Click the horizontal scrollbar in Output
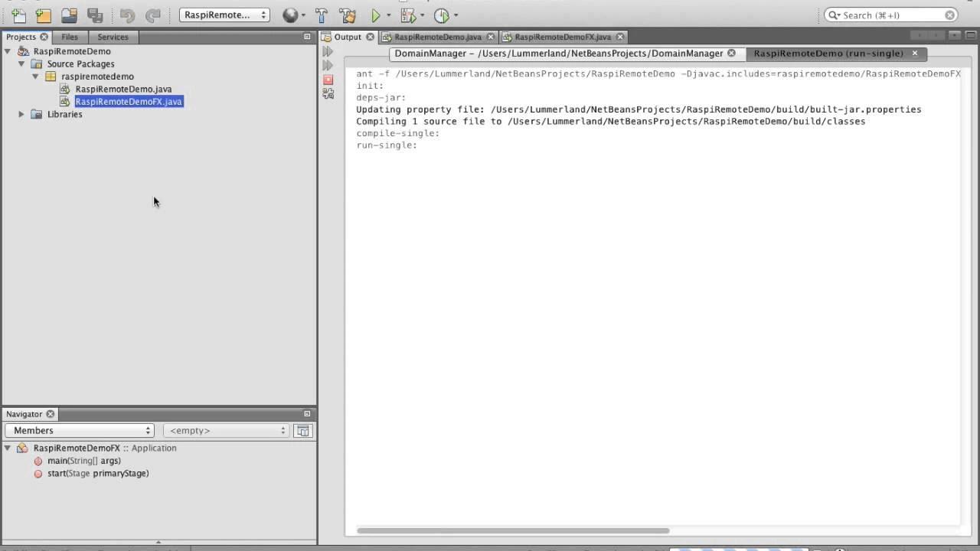 pyautogui.click(x=513, y=530)
